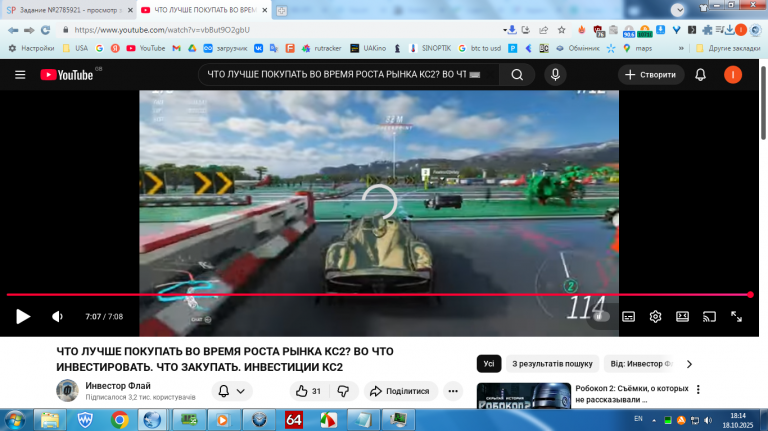
Task: Share the video via Поділитися
Action: [400, 391]
